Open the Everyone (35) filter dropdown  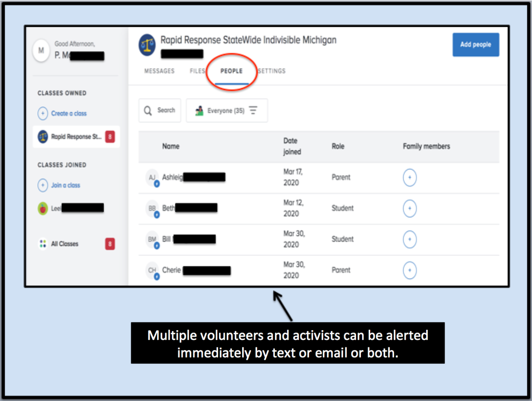click(x=227, y=110)
